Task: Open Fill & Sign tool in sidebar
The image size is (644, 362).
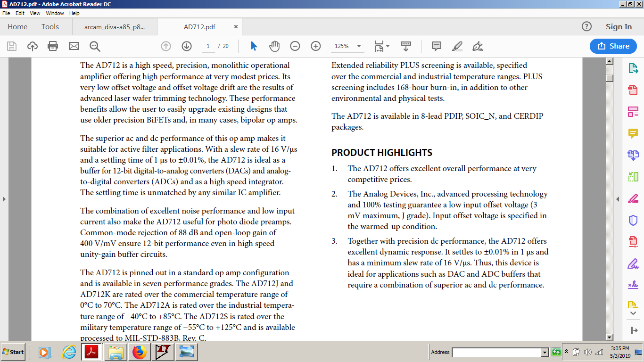Action: coord(633,263)
